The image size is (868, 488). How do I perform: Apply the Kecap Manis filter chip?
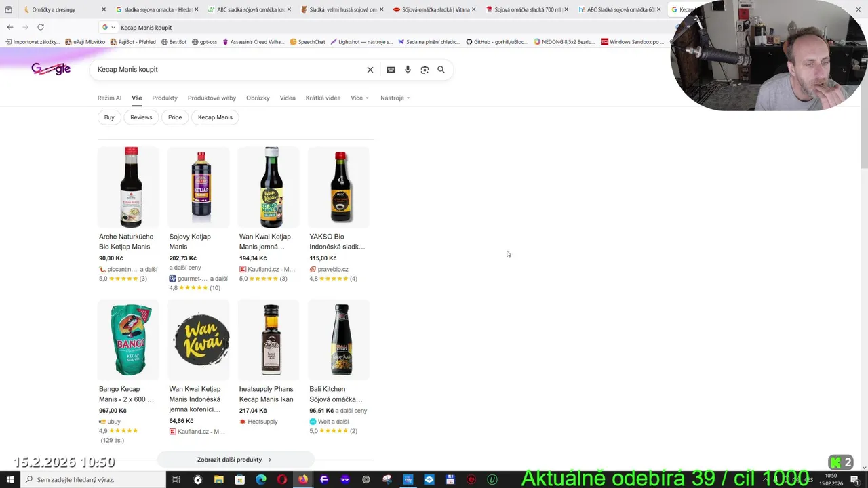215,117
